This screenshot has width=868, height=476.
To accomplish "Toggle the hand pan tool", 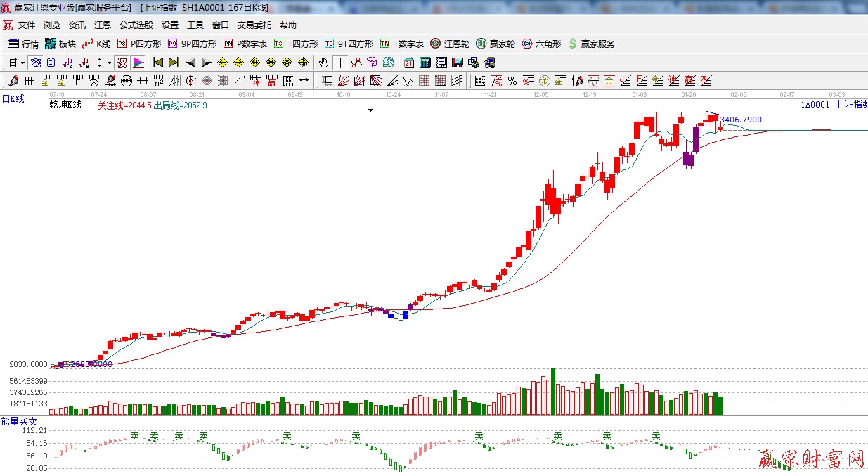I will [323, 63].
